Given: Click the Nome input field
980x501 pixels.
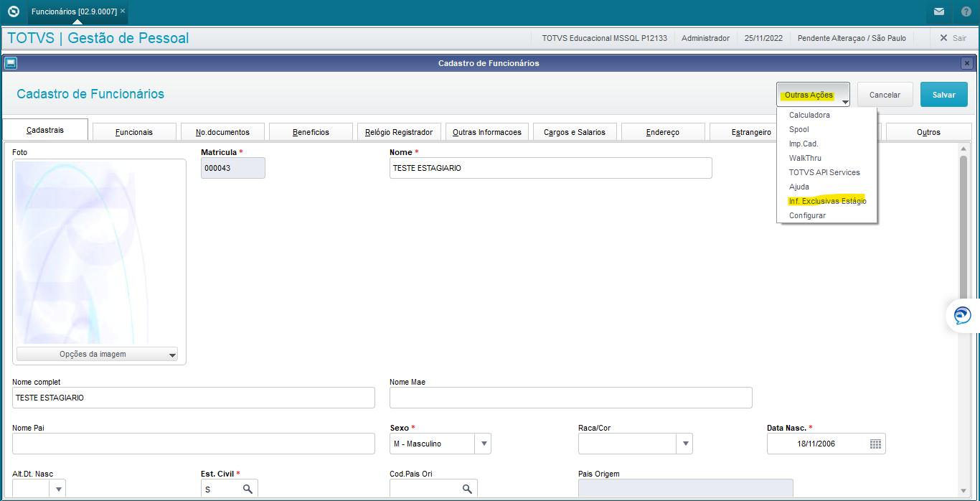Looking at the screenshot, I should click(x=551, y=168).
